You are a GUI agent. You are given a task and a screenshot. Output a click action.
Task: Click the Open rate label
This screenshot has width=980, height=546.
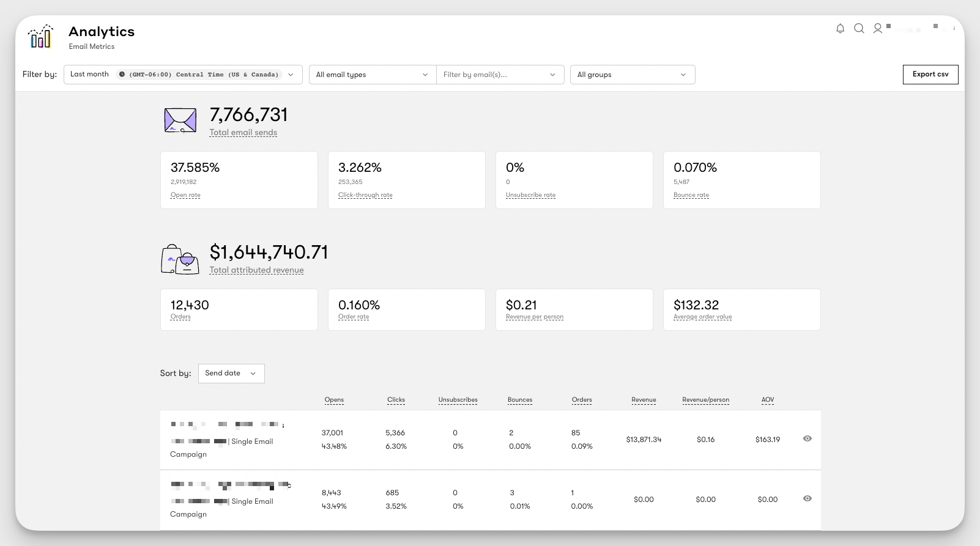point(185,195)
